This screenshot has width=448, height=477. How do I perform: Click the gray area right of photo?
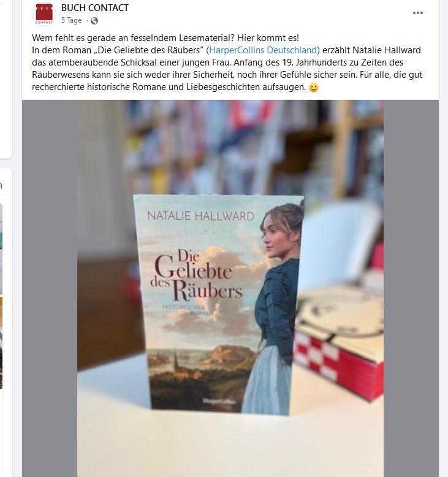tap(411, 288)
